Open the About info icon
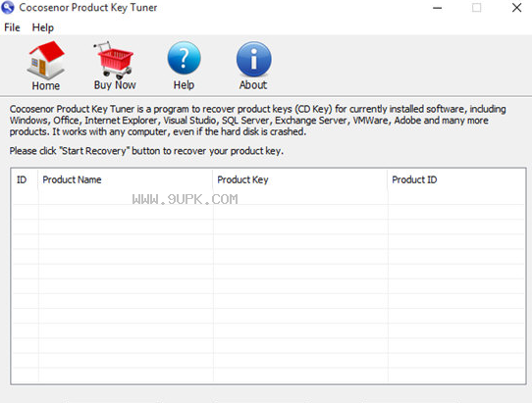Screen dimensions: 532x403 point(254,59)
